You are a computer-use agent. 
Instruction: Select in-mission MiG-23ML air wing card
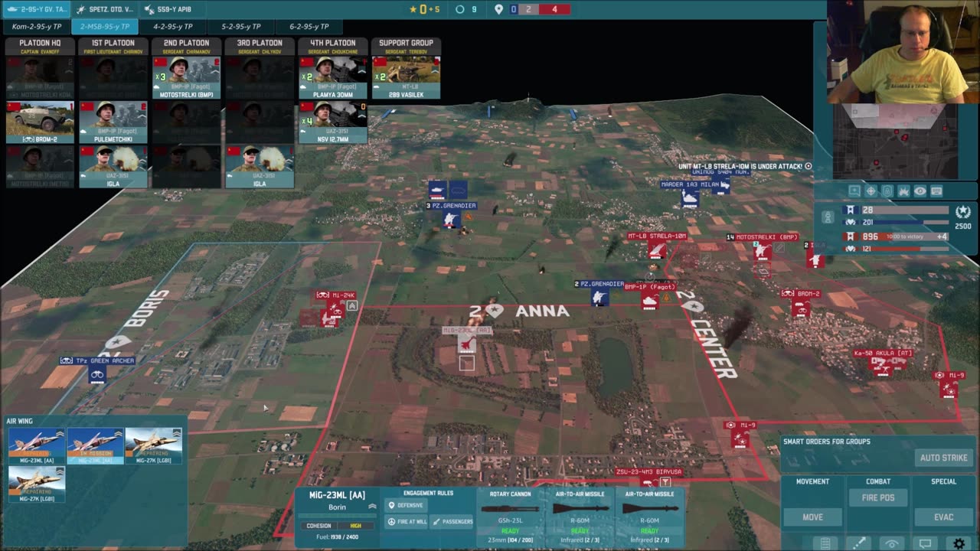coord(95,446)
